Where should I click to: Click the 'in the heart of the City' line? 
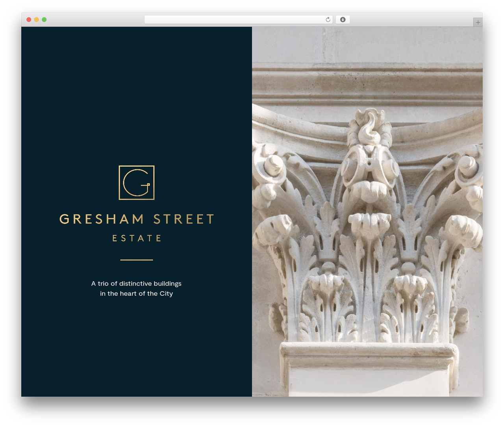[136, 293]
